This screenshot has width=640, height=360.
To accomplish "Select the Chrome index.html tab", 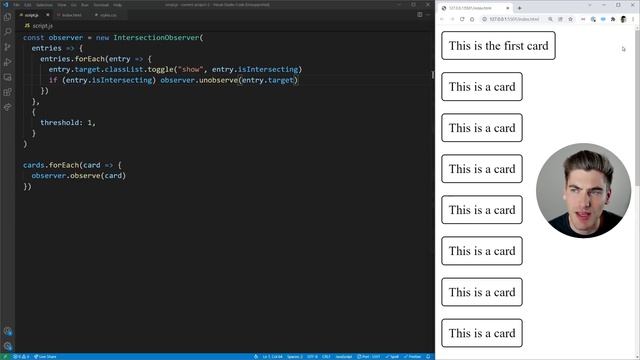I will [x=476, y=8].
